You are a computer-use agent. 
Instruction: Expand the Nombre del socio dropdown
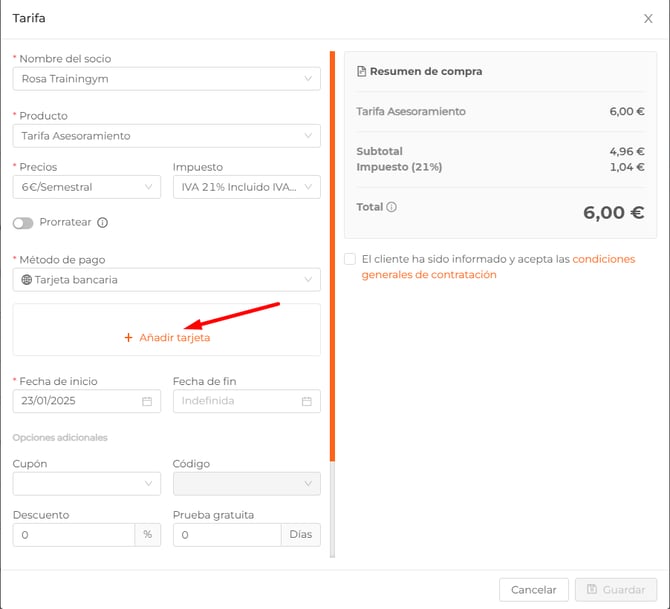pos(166,79)
